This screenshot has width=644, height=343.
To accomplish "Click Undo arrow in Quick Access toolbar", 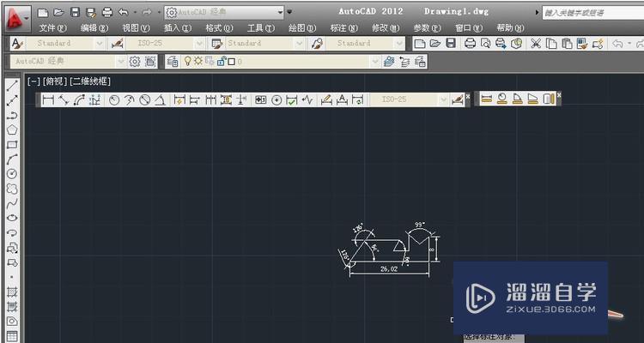I will pyautogui.click(x=123, y=13).
